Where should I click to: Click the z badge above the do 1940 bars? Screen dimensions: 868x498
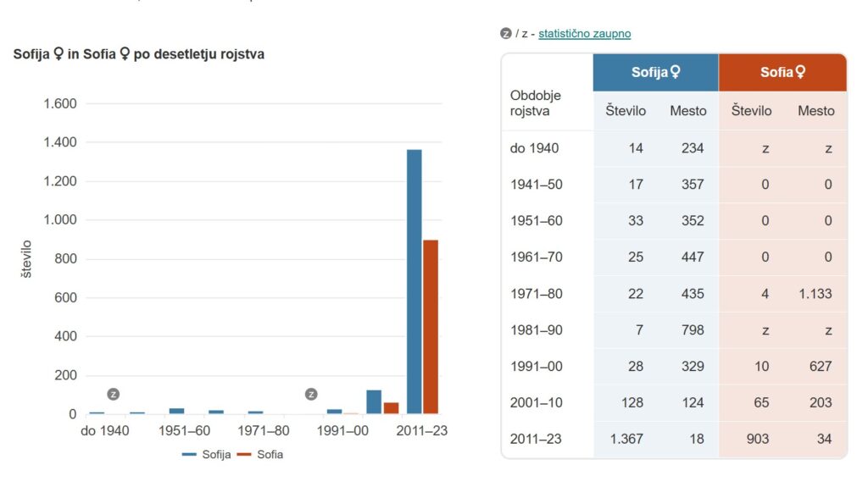point(114,394)
